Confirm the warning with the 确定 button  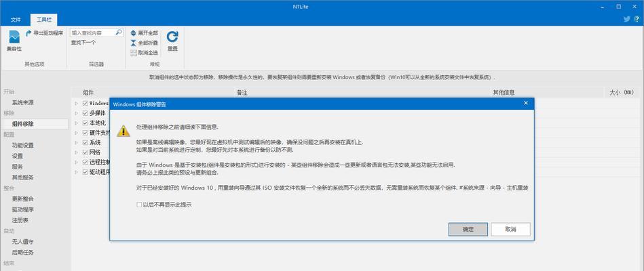pyautogui.click(x=468, y=229)
